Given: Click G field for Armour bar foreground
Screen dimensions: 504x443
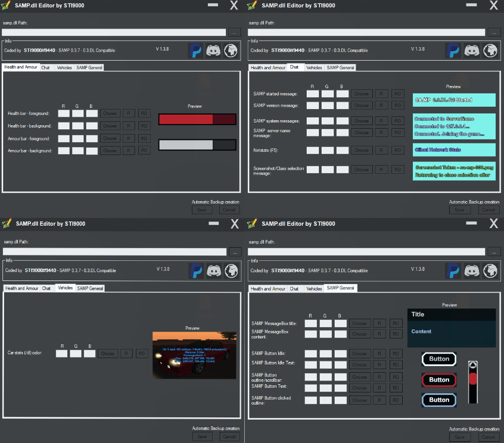Looking at the screenshot, I should point(78,139).
